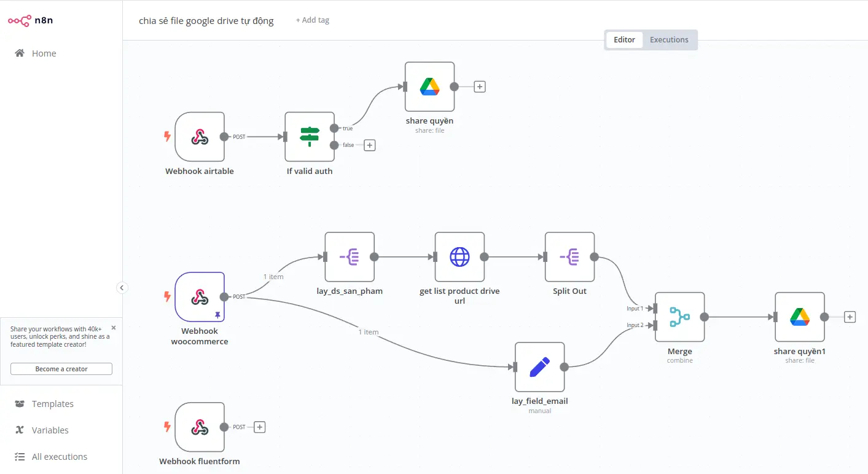Click the All executions icon
Screen dimensions: 868x474
click(20, 457)
